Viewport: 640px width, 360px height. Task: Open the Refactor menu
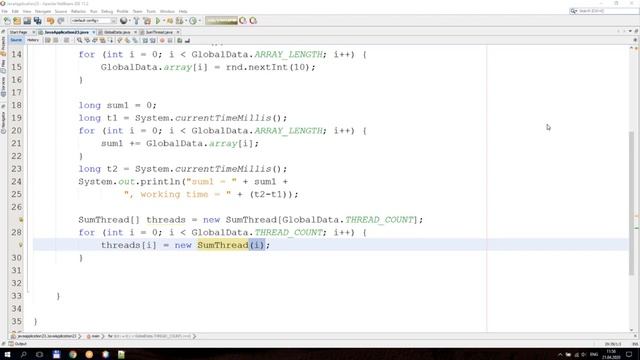click(78, 11)
